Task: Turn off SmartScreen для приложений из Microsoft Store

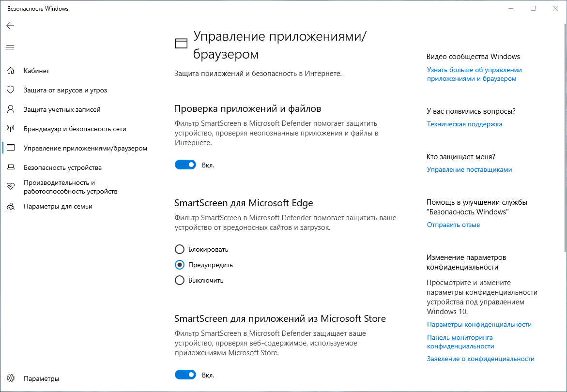Action: [x=185, y=375]
